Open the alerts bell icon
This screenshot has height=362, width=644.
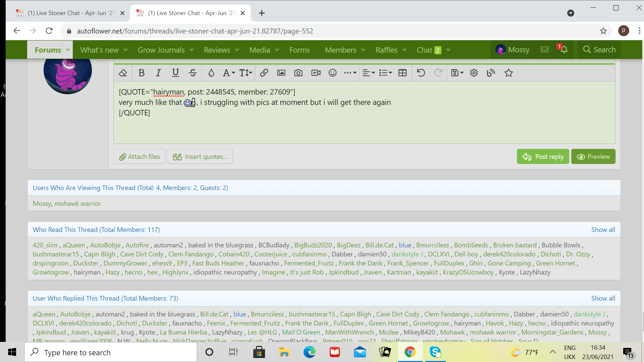point(563,50)
